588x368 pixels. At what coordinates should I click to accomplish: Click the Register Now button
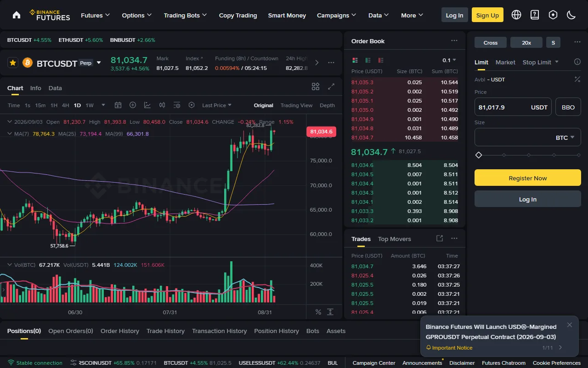[528, 178]
